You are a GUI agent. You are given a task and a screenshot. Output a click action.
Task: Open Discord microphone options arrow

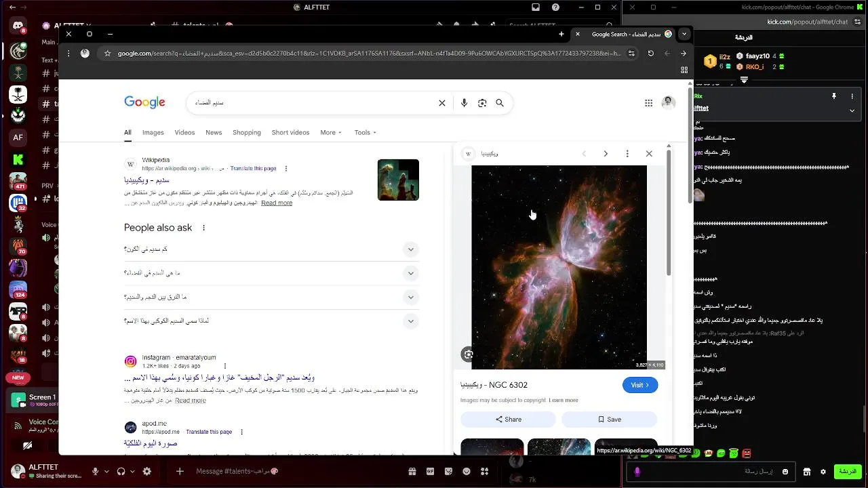106,471
